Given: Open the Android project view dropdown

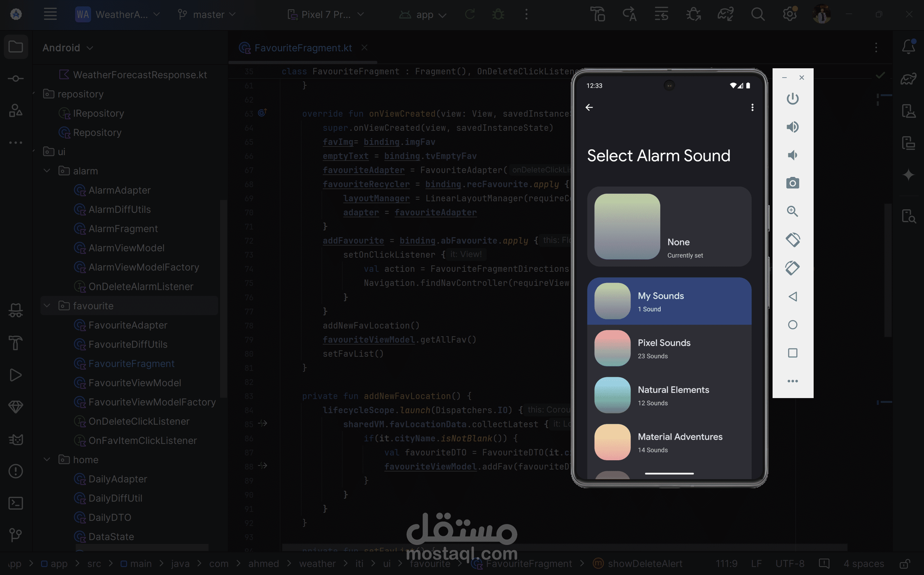Looking at the screenshot, I should tap(68, 47).
